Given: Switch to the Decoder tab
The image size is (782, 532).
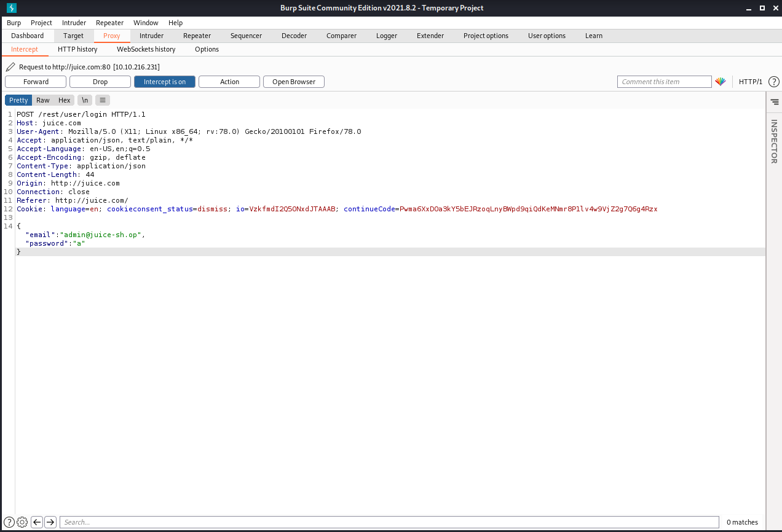Looking at the screenshot, I should point(294,36).
